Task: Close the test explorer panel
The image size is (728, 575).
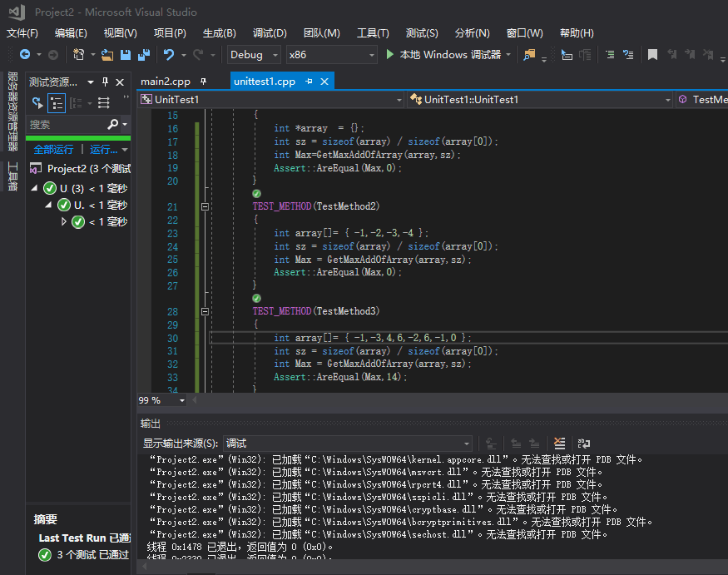Action: coord(120,82)
